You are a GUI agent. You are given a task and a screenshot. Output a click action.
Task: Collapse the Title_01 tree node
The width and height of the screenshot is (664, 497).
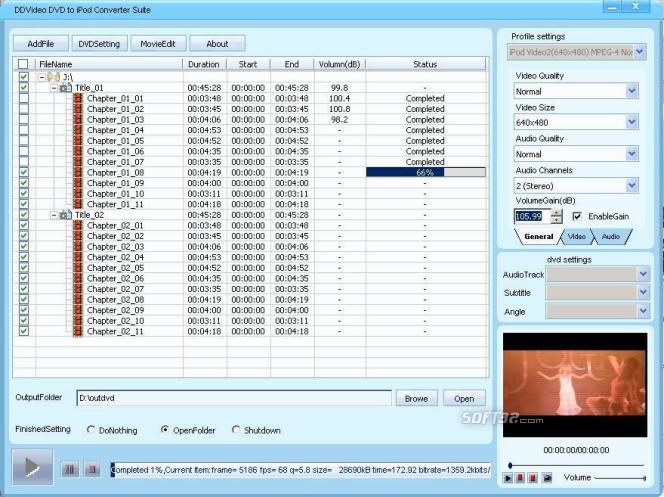tap(54, 88)
